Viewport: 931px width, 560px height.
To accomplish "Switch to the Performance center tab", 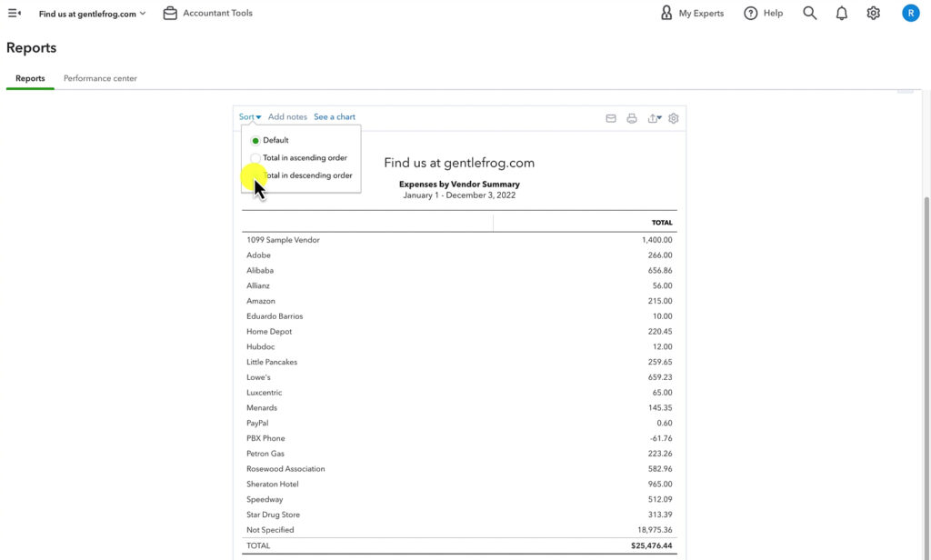I will tap(99, 78).
